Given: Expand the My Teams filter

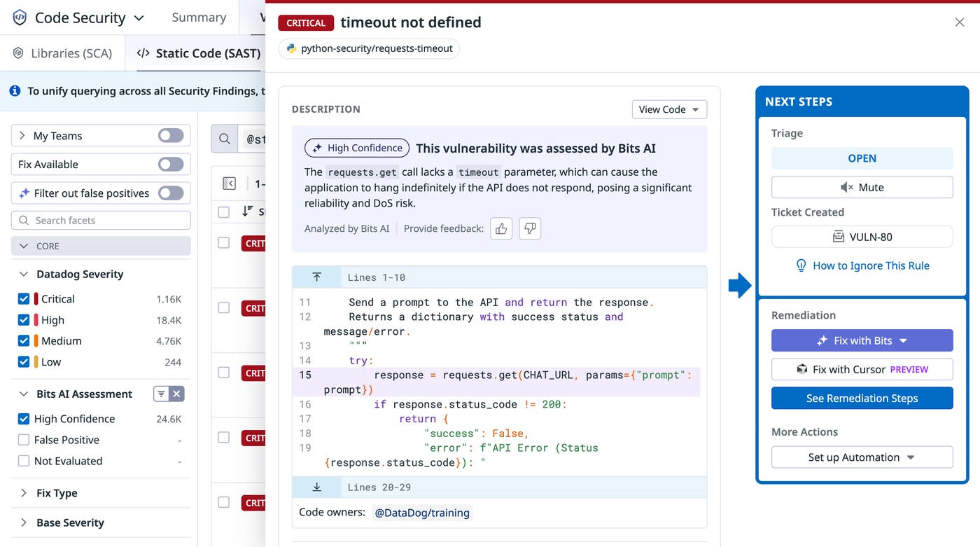Looking at the screenshot, I should 22,136.
